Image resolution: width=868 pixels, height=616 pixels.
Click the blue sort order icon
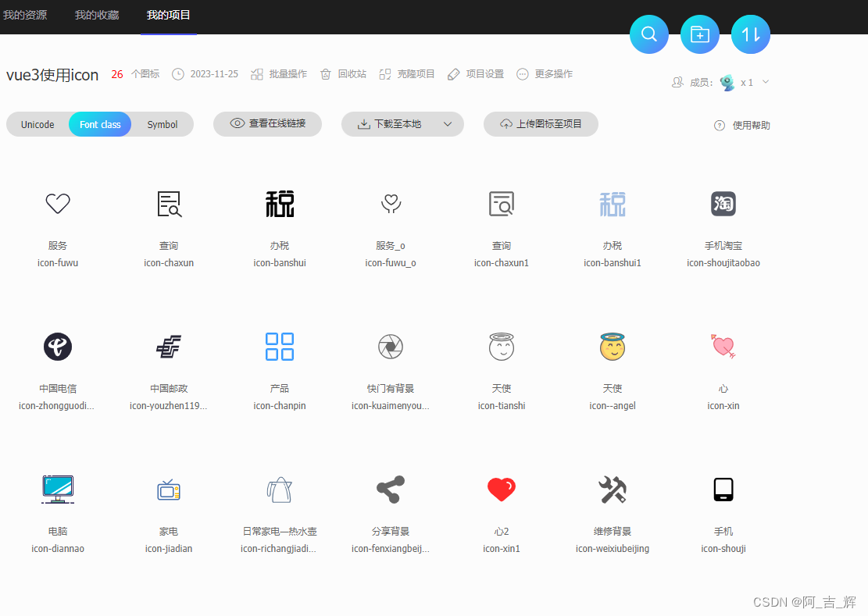(750, 34)
